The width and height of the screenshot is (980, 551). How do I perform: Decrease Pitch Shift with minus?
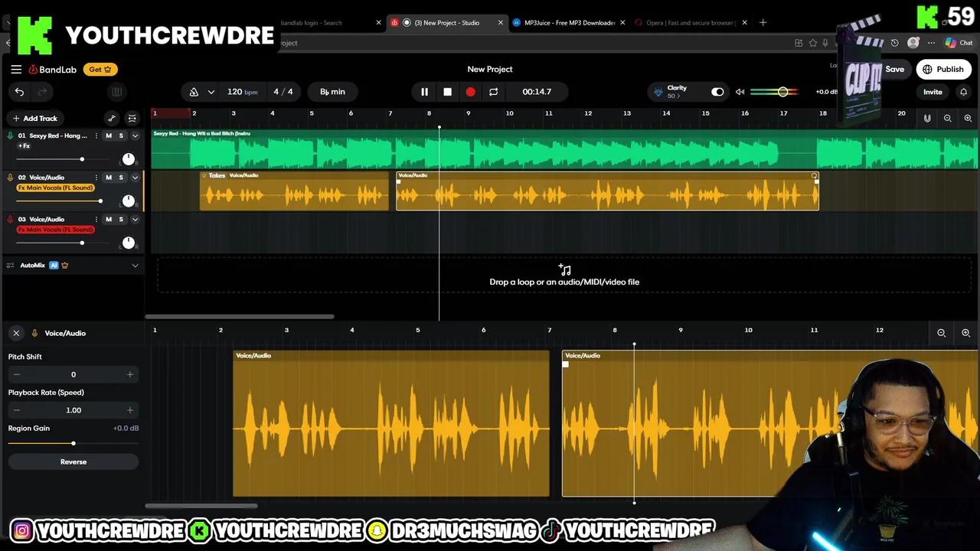pos(17,374)
